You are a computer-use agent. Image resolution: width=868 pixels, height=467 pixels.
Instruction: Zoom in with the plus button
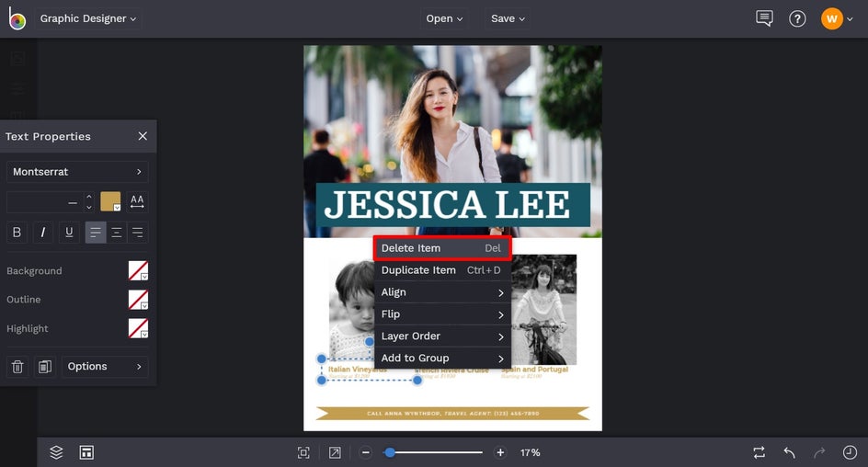pyautogui.click(x=500, y=452)
